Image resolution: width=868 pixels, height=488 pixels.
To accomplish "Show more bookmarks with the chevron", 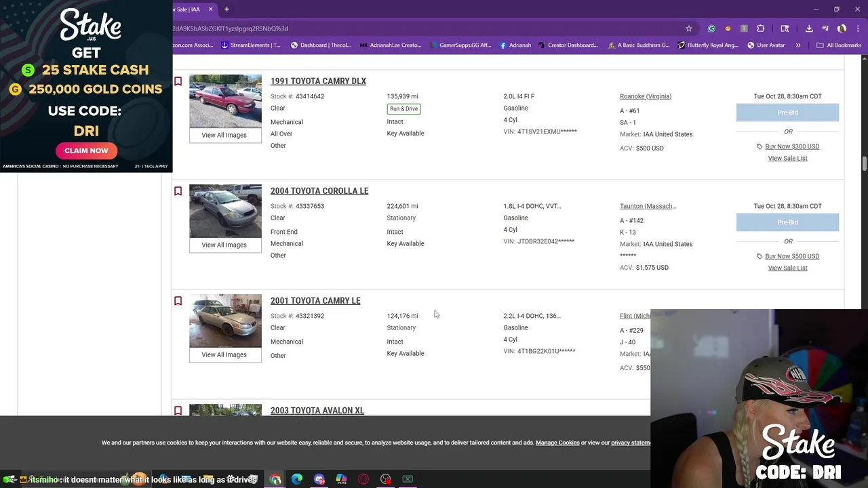I will click(798, 45).
